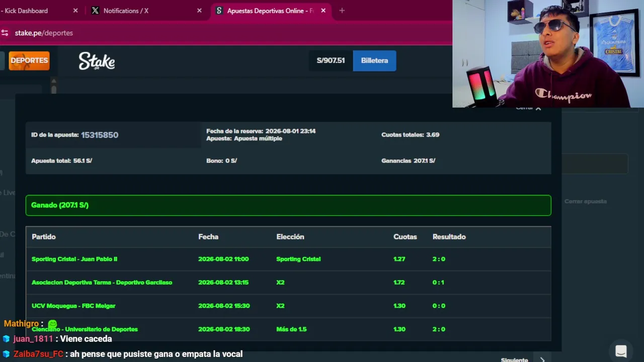Click the green 'Ganado (207.1 S/)' status banner
The height and width of the screenshot is (362, 644).
pos(288,205)
